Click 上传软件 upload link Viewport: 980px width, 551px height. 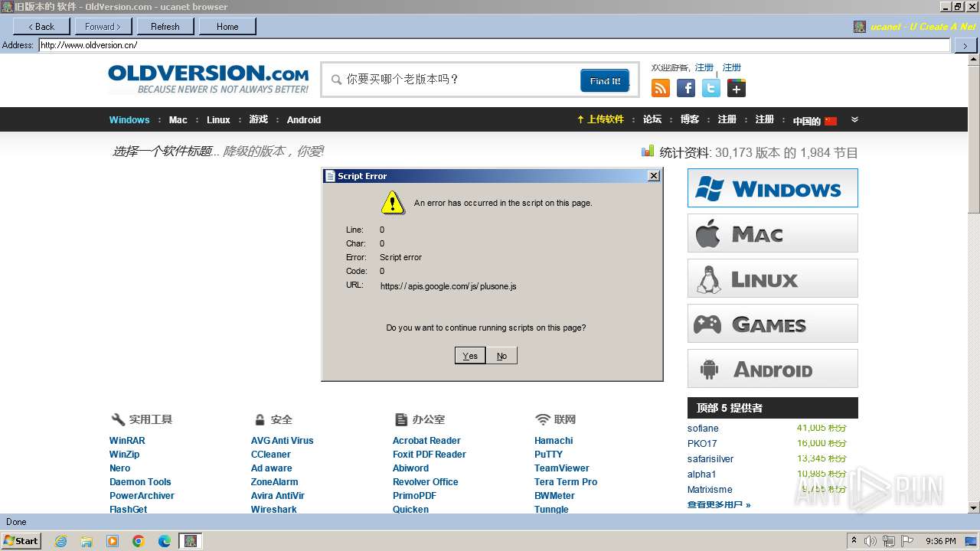[x=601, y=119]
